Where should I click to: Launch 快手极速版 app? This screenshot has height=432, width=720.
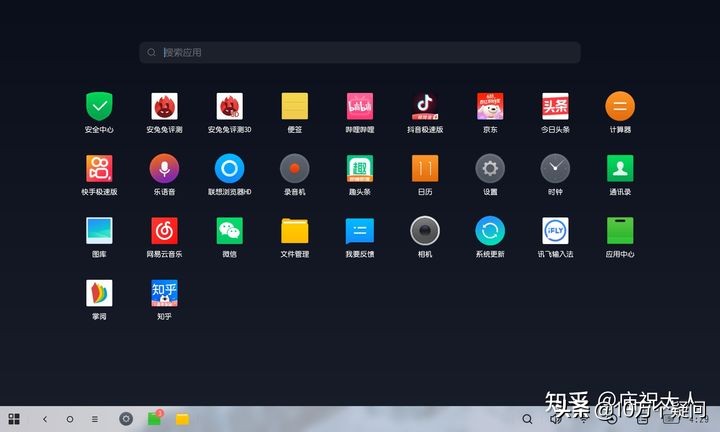point(99,168)
